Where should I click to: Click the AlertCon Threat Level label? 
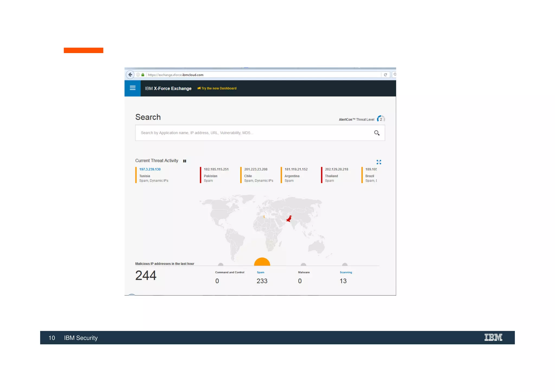tap(356, 119)
